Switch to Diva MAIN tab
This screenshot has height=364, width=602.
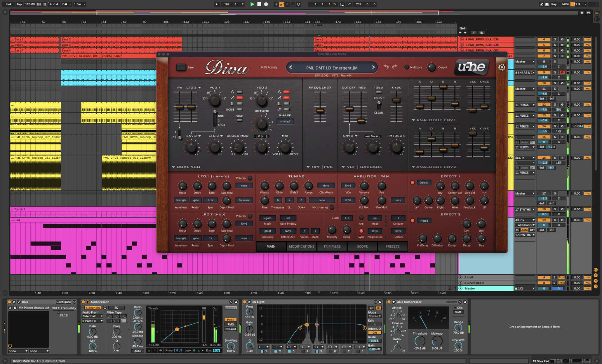click(271, 246)
